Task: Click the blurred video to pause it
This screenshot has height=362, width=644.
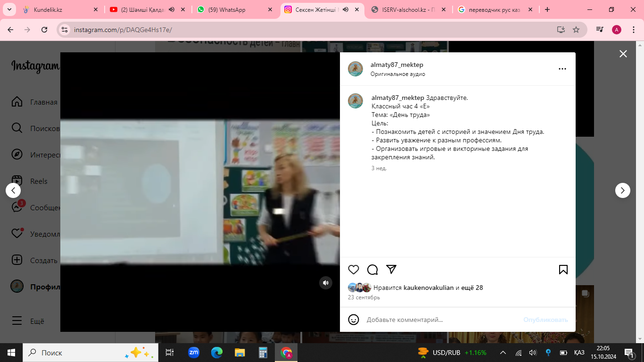Action: click(x=200, y=192)
